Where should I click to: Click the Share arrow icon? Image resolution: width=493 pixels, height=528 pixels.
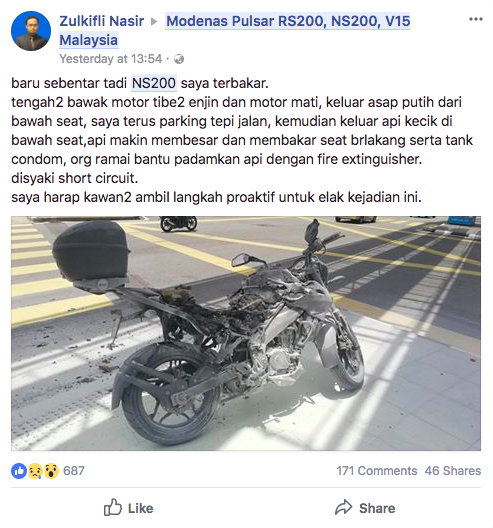(x=343, y=507)
